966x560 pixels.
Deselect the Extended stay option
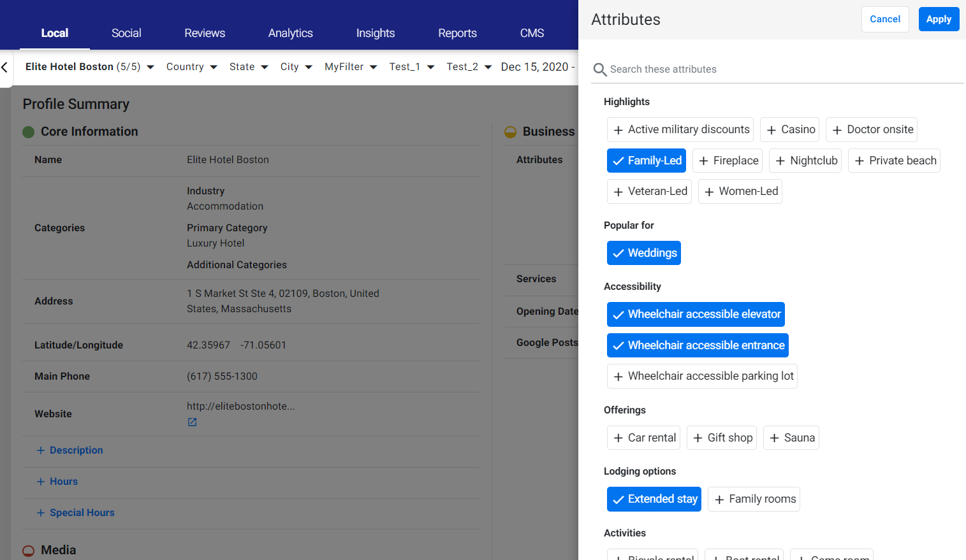click(x=654, y=499)
